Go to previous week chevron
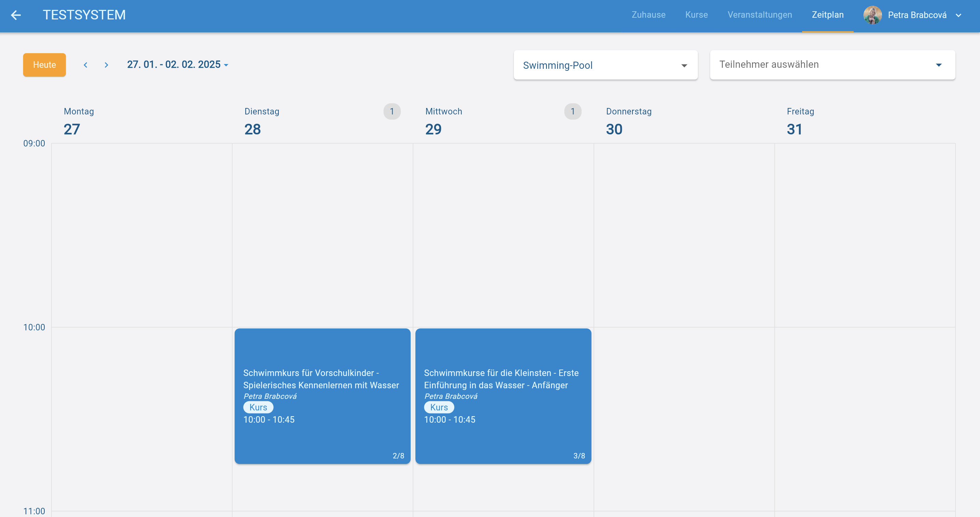This screenshot has width=980, height=517. pos(86,65)
